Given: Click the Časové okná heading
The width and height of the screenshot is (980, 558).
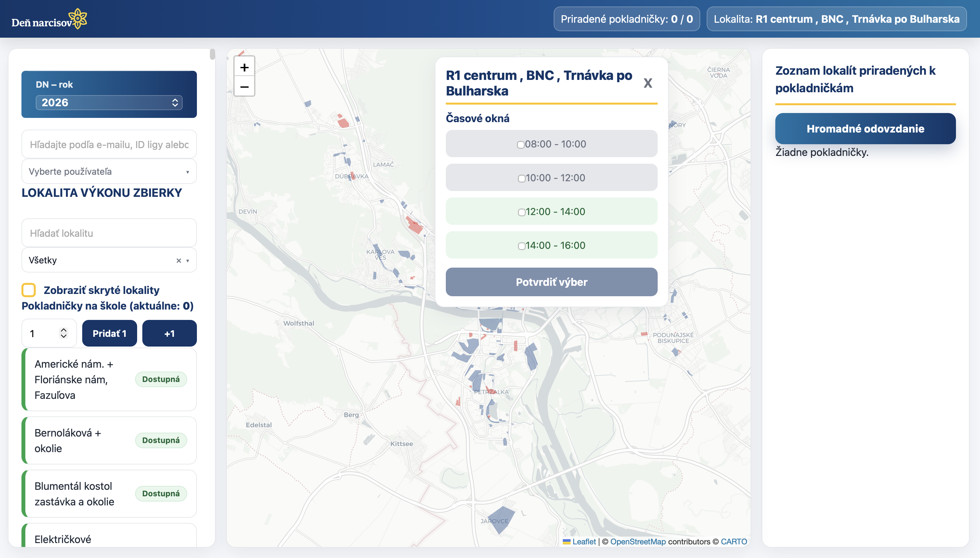Looking at the screenshot, I should coord(477,119).
